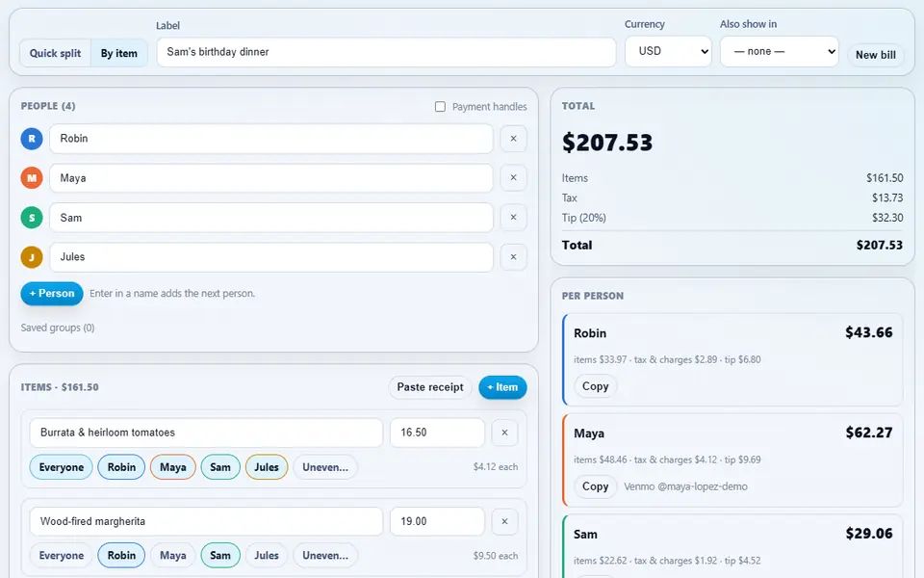Click Maya's orange M avatar
The image size is (924, 578).
point(32,177)
